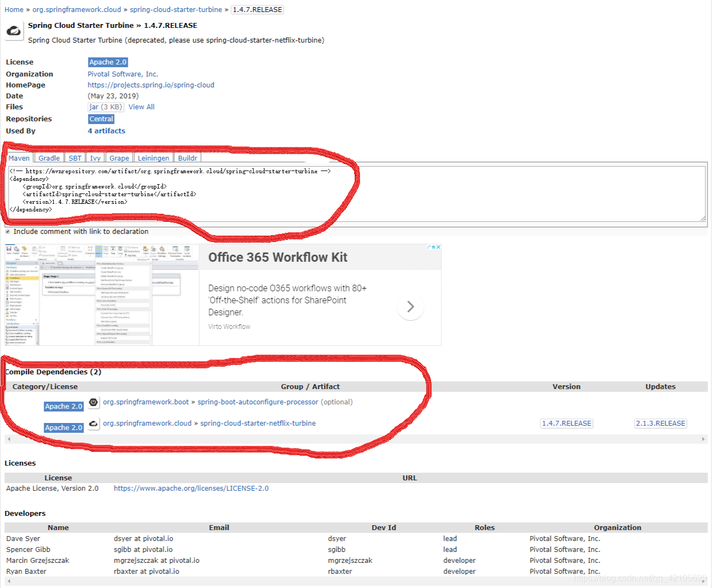The height and width of the screenshot is (588, 712).
Task: Click the Virto Workflow advertiser text
Action: (229, 326)
